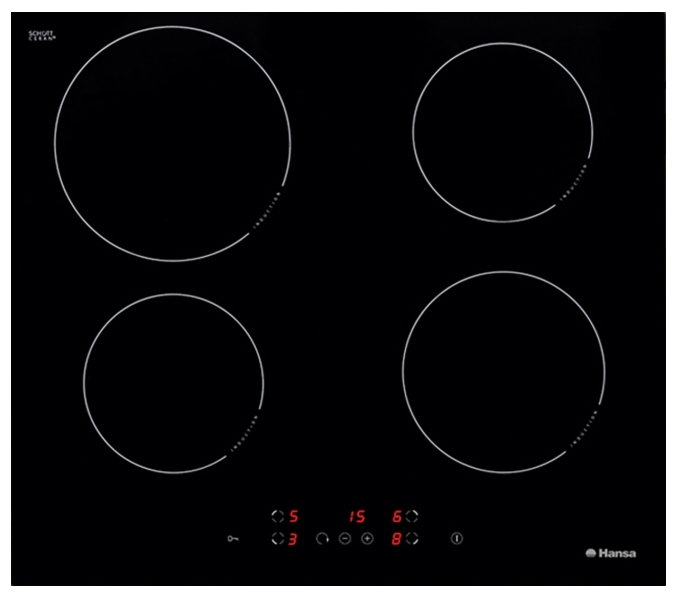Click the bottom-right cooking zone
Screen dimensions: 676x596
(x=503, y=371)
